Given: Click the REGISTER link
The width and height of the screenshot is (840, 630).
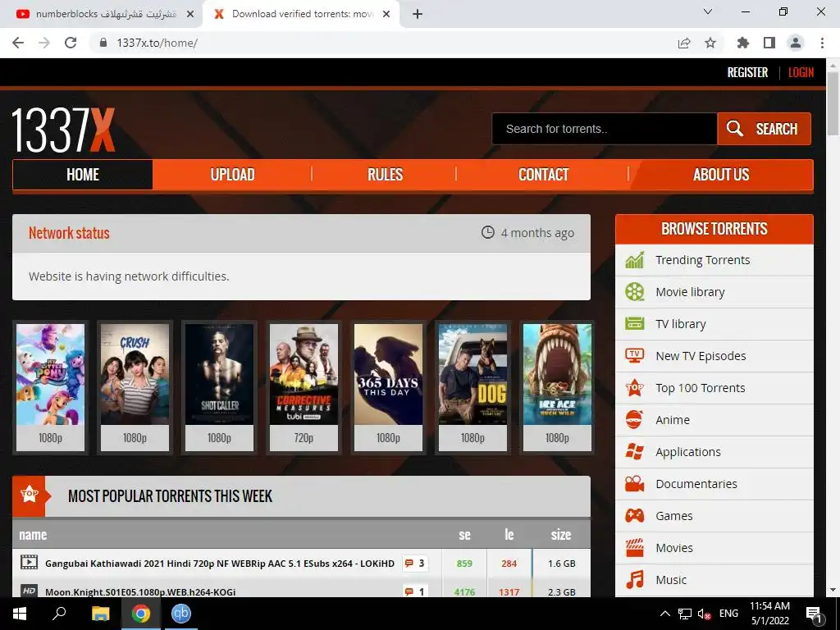Looking at the screenshot, I should [747, 72].
